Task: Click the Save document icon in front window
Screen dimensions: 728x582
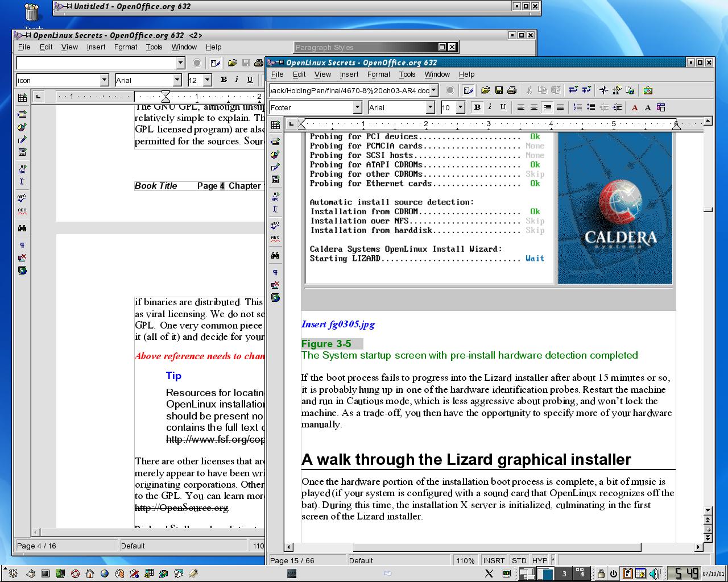Action: pyautogui.click(x=499, y=90)
